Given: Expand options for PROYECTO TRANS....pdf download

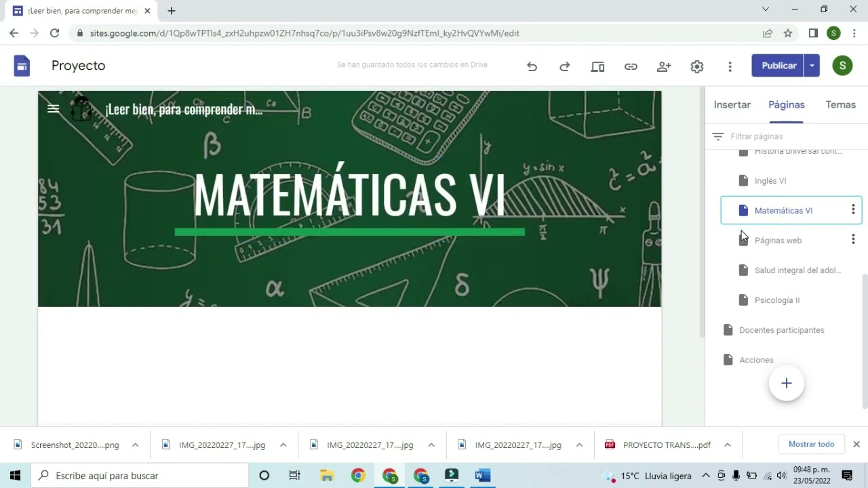Looking at the screenshot, I should pyautogui.click(x=727, y=445).
